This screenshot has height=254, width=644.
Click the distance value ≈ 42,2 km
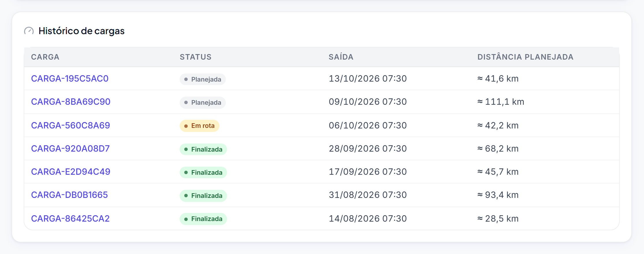[x=498, y=126]
